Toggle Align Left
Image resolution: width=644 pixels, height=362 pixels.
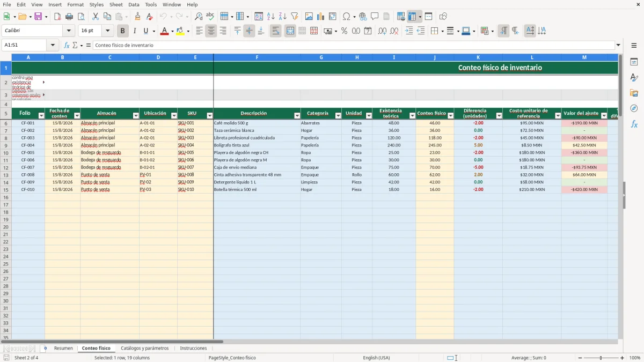(x=199, y=31)
